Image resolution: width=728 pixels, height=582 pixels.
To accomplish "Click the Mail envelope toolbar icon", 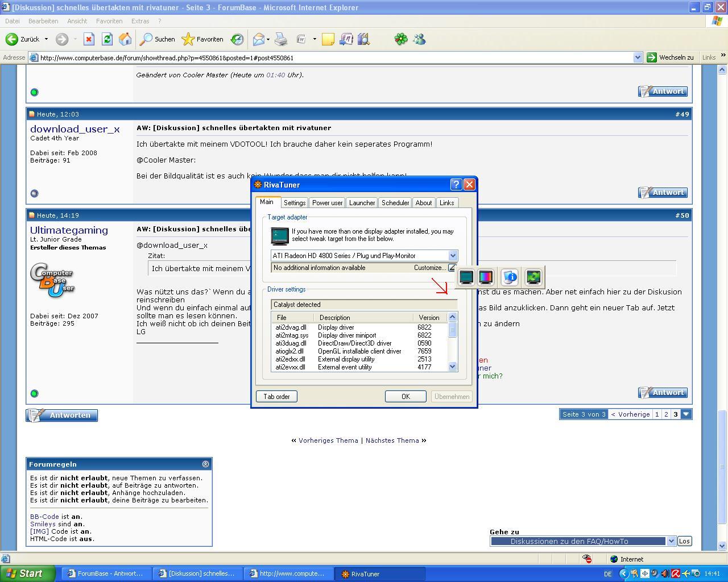I will coord(258,39).
